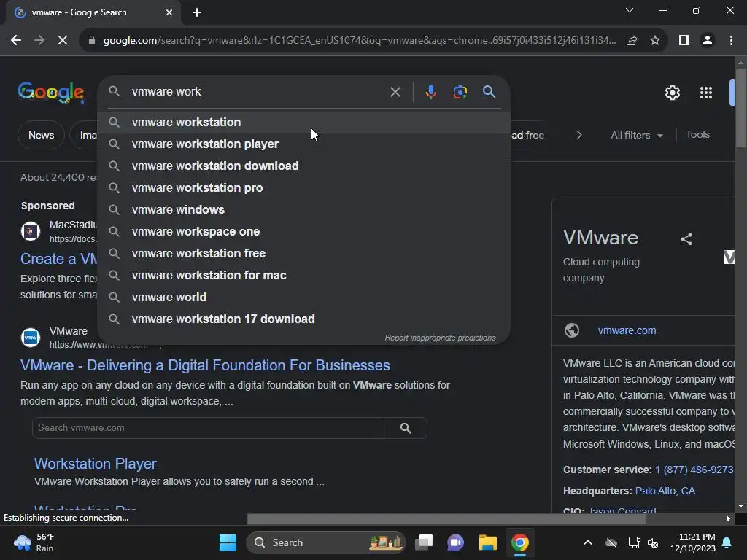The image size is (747, 560).
Task: Select suggestion vmware workstation 17 download
Action: pyautogui.click(x=303, y=319)
